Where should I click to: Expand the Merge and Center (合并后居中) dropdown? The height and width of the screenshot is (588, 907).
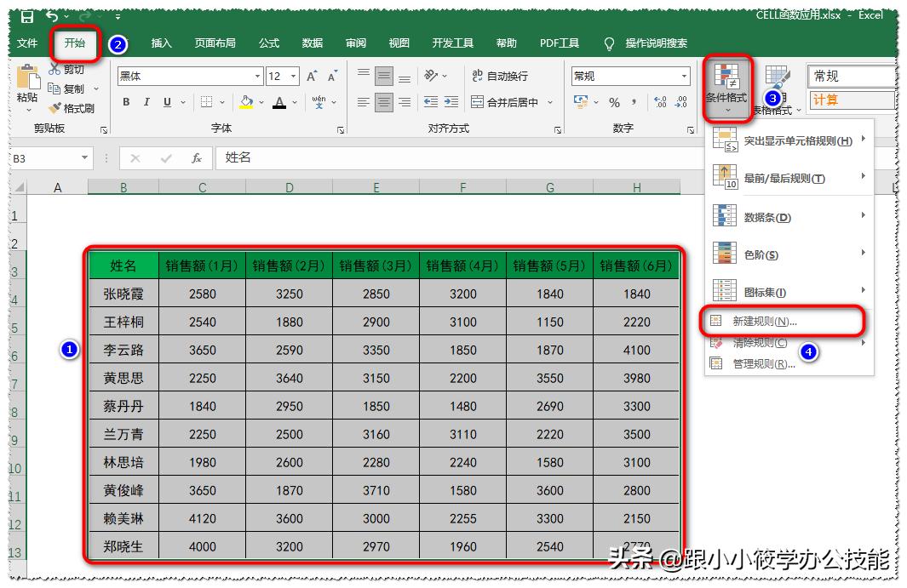coord(550,100)
